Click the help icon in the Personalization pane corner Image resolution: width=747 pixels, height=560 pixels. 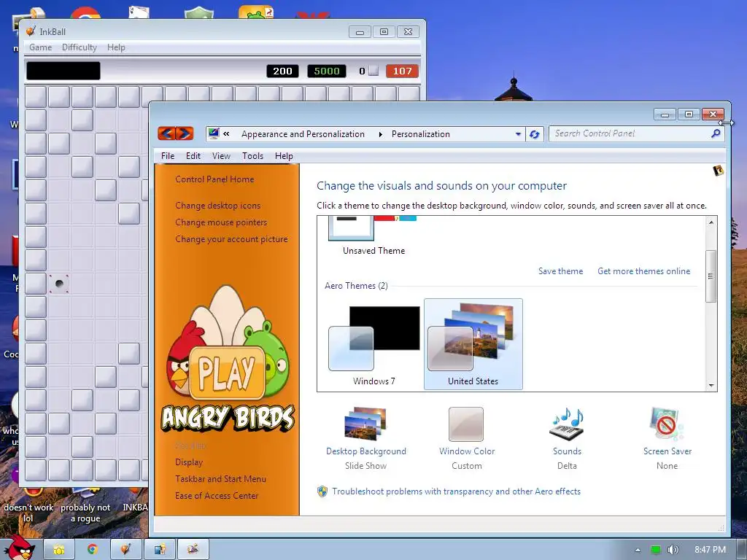[719, 170]
